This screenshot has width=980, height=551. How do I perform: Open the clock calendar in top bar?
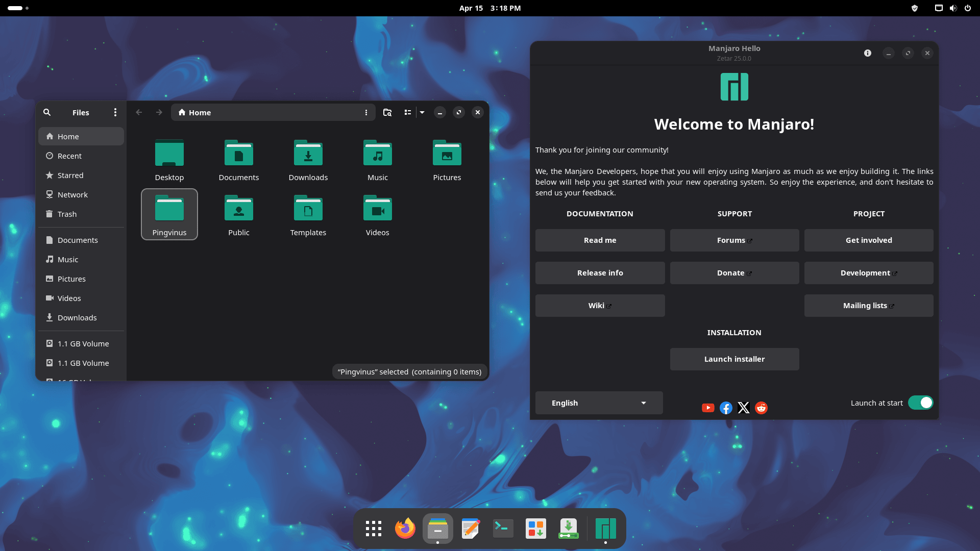coord(490,8)
